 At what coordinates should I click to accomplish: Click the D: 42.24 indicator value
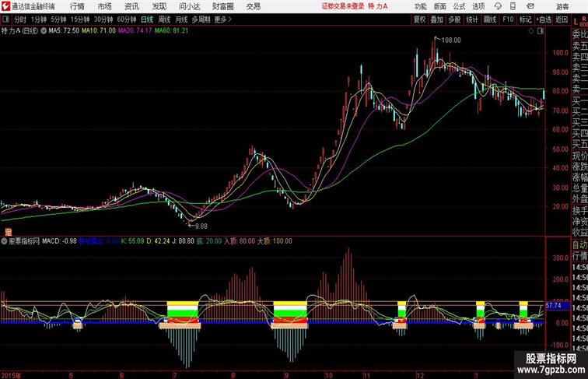pos(158,241)
